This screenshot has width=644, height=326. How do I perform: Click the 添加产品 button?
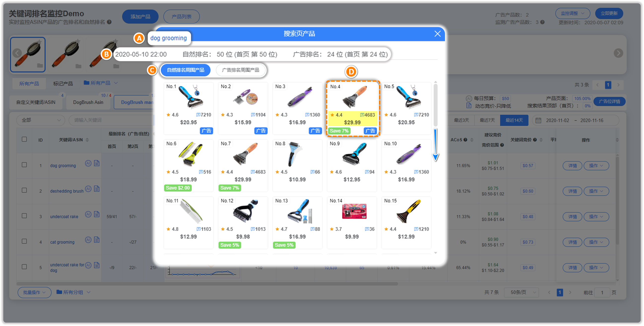140,16
